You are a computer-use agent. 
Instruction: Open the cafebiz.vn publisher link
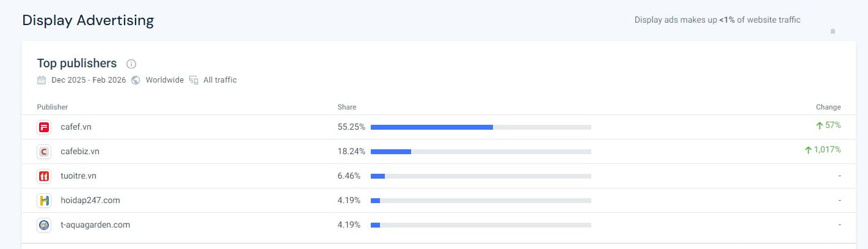80,151
